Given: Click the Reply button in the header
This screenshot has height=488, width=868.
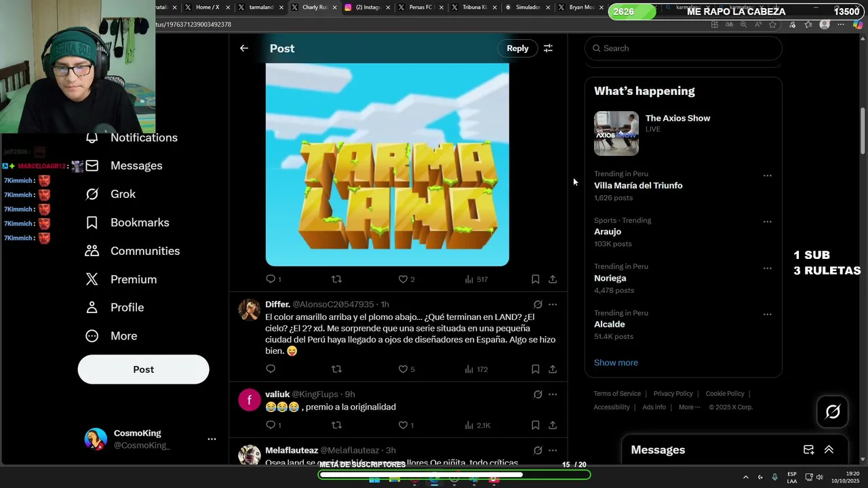Looking at the screenshot, I should pos(517,48).
